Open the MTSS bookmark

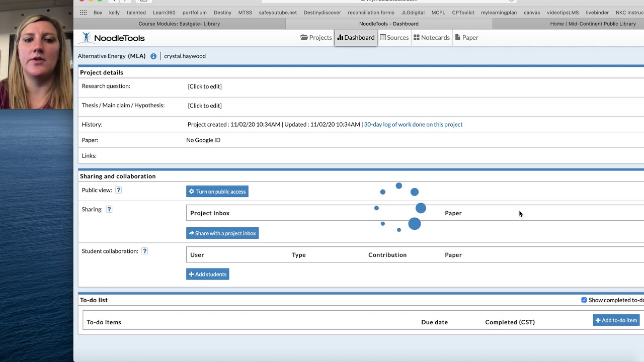pyautogui.click(x=245, y=13)
